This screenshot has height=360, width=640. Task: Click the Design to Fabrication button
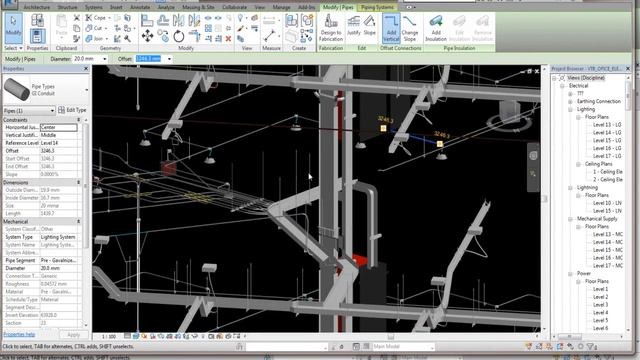click(x=331, y=28)
